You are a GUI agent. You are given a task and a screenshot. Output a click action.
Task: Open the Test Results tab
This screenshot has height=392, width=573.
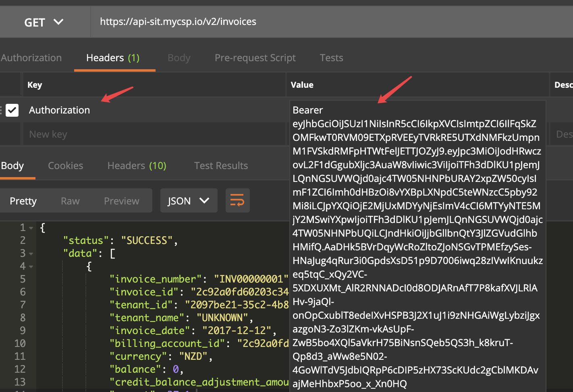point(221,165)
